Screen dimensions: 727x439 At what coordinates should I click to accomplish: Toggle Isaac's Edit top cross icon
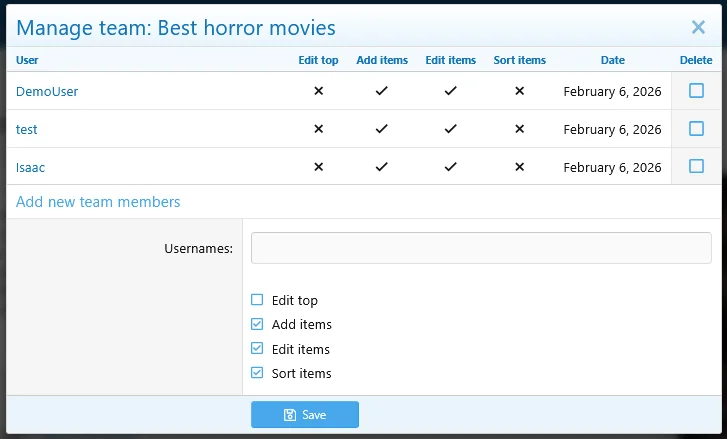319,167
